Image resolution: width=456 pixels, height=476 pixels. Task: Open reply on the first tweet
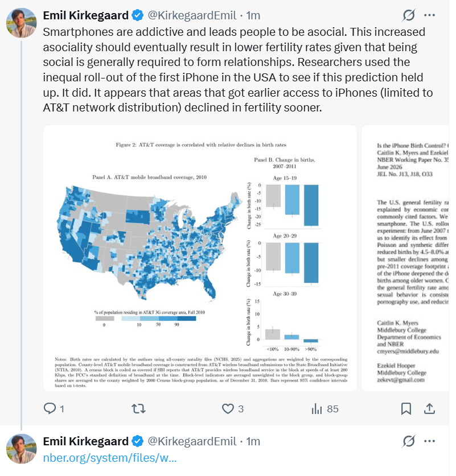point(54,408)
